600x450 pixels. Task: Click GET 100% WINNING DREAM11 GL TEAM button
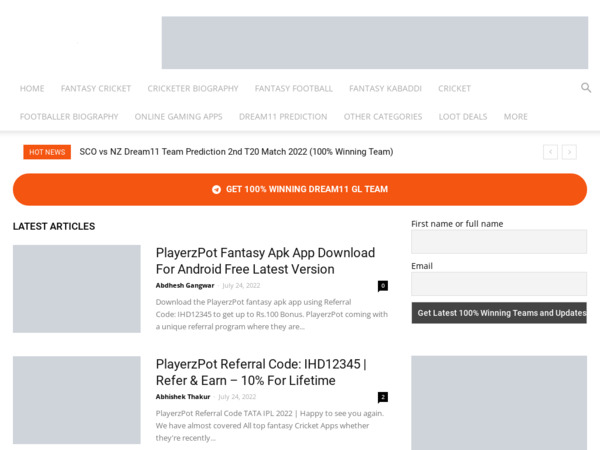click(300, 189)
